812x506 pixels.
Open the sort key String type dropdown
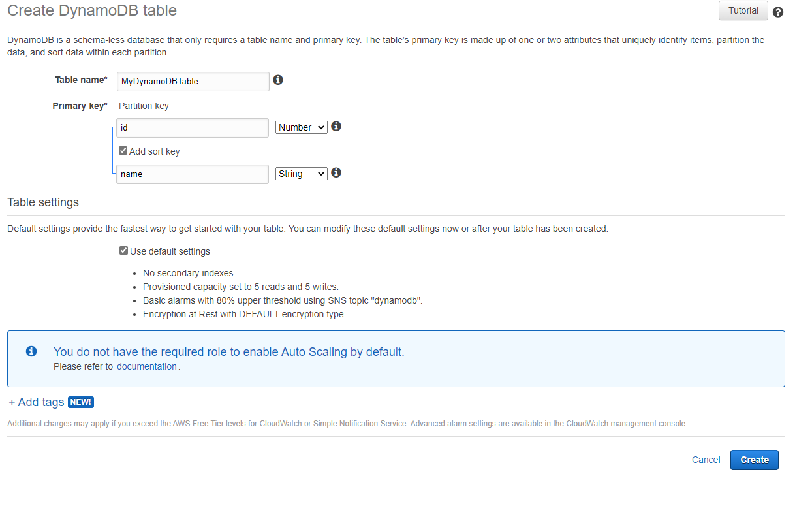[x=302, y=174]
